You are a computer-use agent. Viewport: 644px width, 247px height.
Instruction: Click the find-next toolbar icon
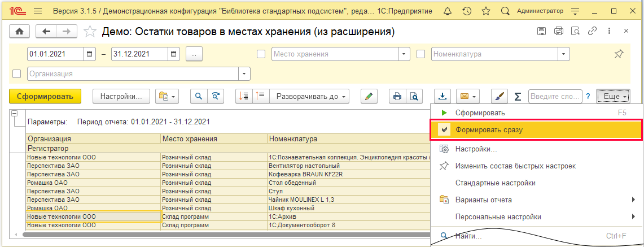tap(216, 96)
